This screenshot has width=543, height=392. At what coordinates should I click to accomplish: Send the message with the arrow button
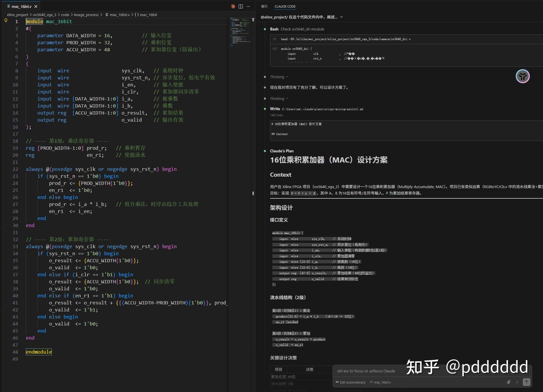pyautogui.click(x=527, y=382)
